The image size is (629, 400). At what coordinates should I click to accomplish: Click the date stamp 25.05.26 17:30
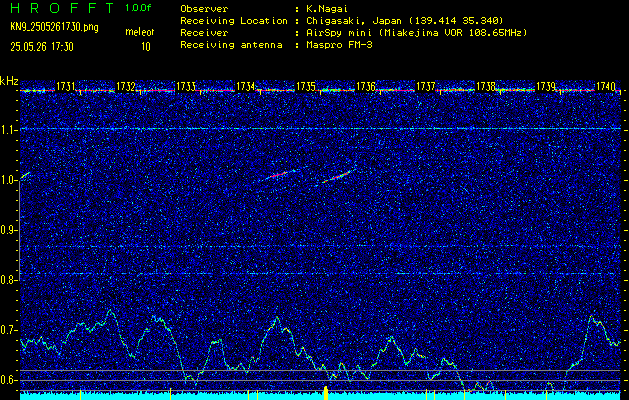click(42, 47)
